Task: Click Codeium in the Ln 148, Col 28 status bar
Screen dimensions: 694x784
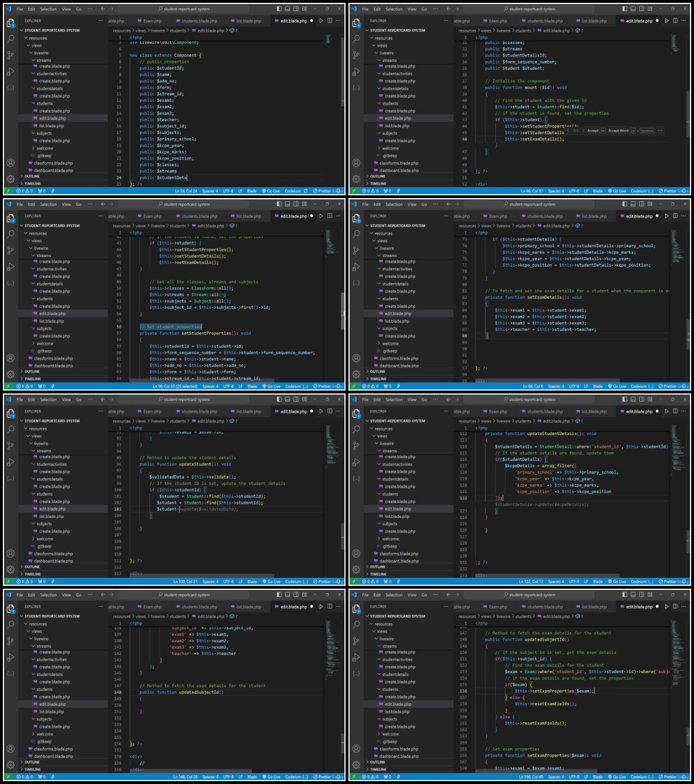Action: coord(296,777)
